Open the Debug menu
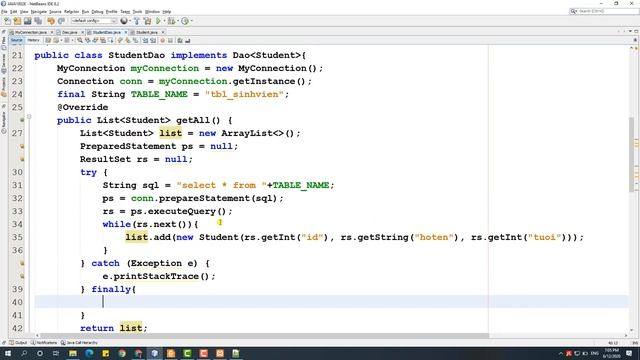640x360 pixels. tap(97, 12)
